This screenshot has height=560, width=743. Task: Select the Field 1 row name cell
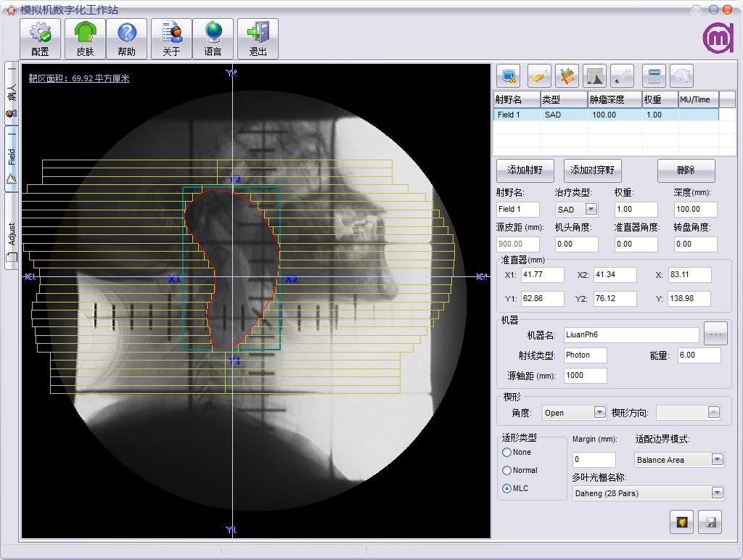pyautogui.click(x=517, y=115)
